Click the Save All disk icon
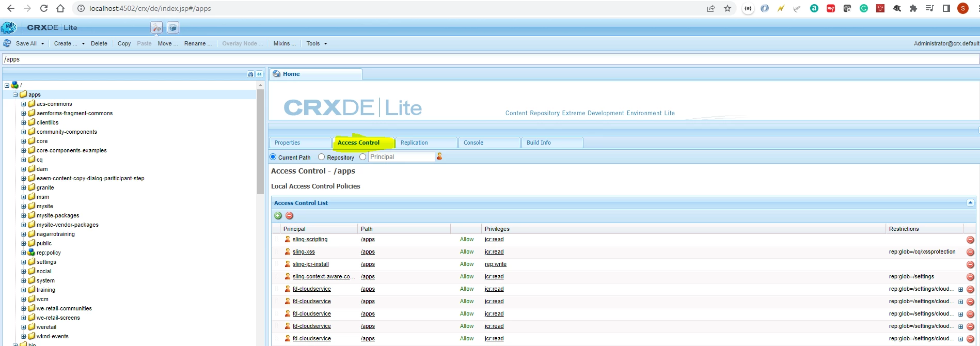The width and height of the screenshot is (980, 346). (x=7, y=43)
